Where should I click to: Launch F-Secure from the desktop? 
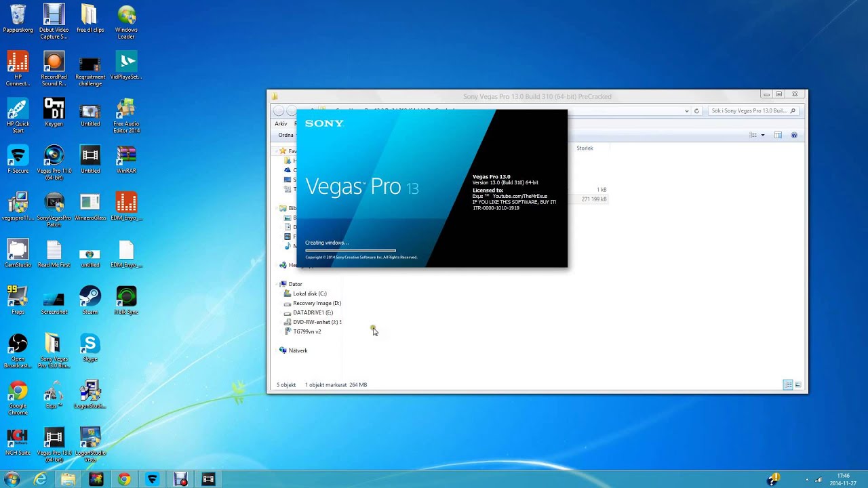[x=18, y=159]
